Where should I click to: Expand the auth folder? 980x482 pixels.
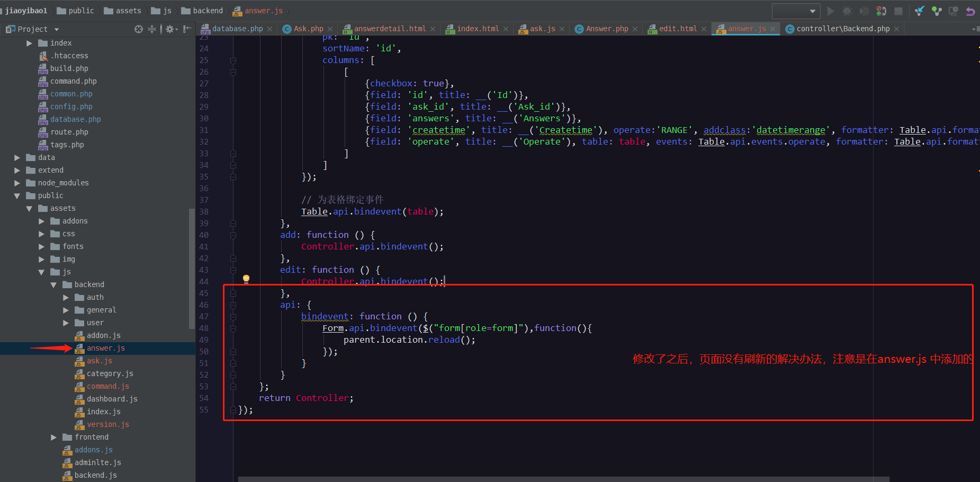(x=66, y=298)
